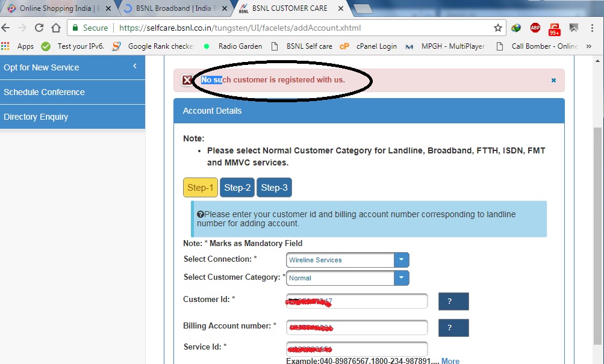Go to the browser home page
This screenshot has height=364, width=604.
[55, 28]
